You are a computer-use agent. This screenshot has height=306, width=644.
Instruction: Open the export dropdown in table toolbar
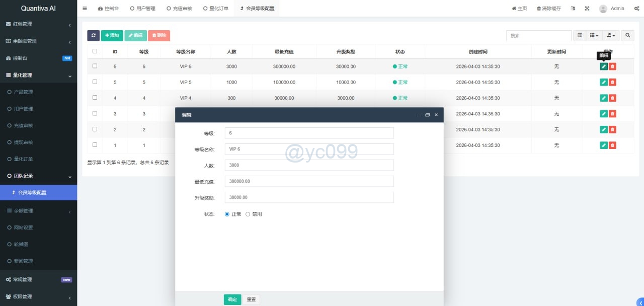(x=611, y=36)
